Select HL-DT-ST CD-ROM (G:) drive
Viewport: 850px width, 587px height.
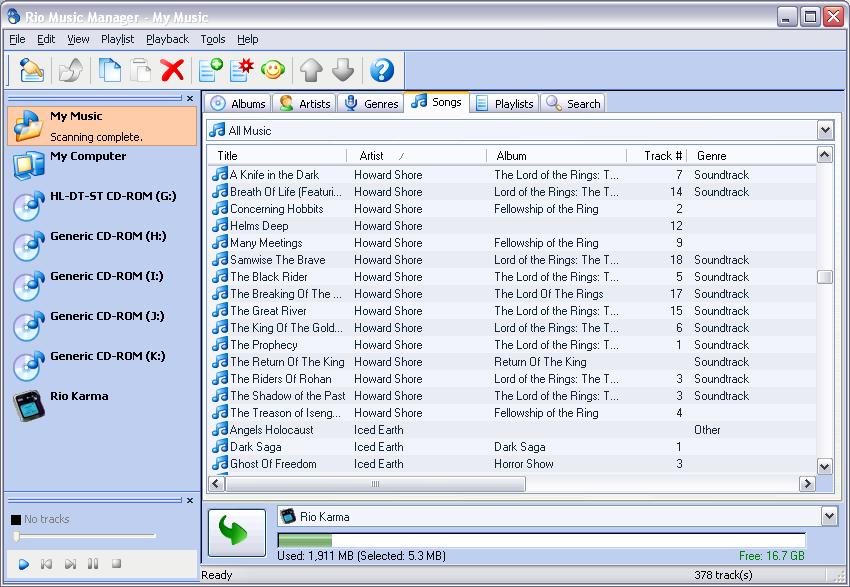[102, 205]
